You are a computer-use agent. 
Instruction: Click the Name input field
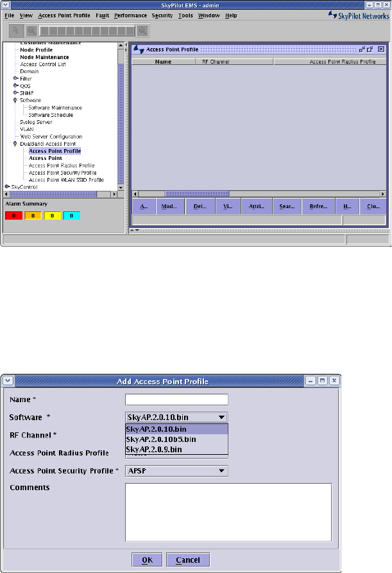[x=176, y=400]
